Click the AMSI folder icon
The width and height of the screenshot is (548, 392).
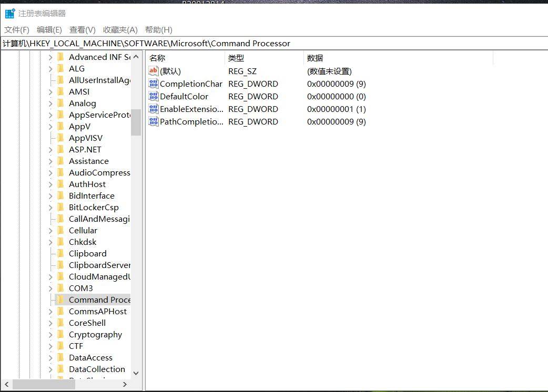point(60,91)
